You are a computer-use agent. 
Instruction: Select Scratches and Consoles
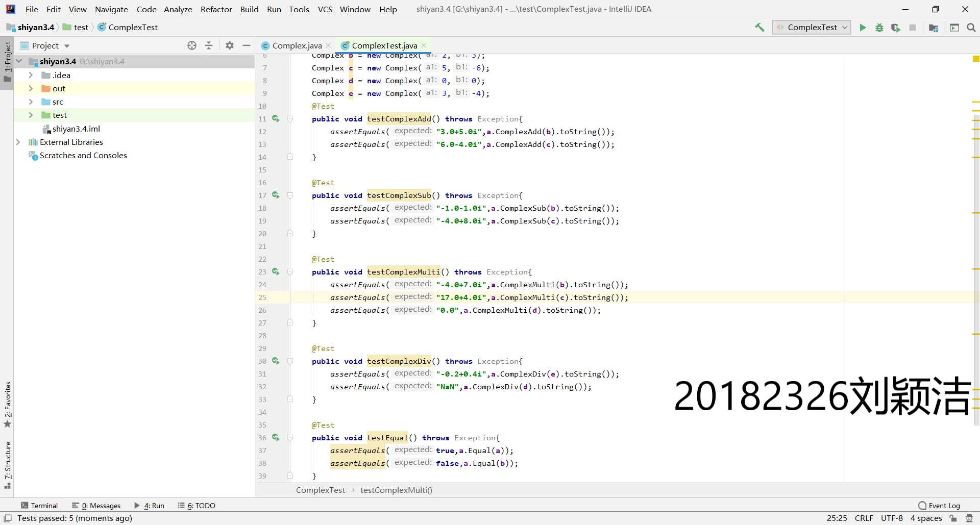(83, 155)
